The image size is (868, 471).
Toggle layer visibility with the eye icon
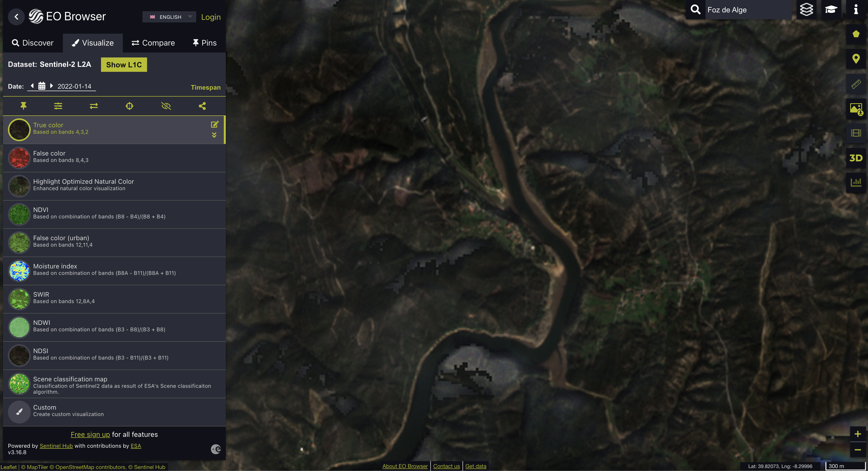pos(166,106)
